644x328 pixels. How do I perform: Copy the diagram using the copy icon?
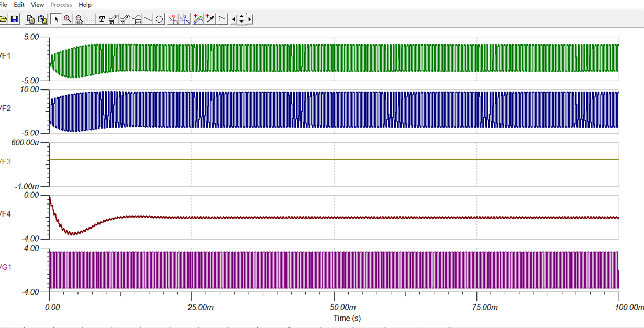(x=30, y=19)
